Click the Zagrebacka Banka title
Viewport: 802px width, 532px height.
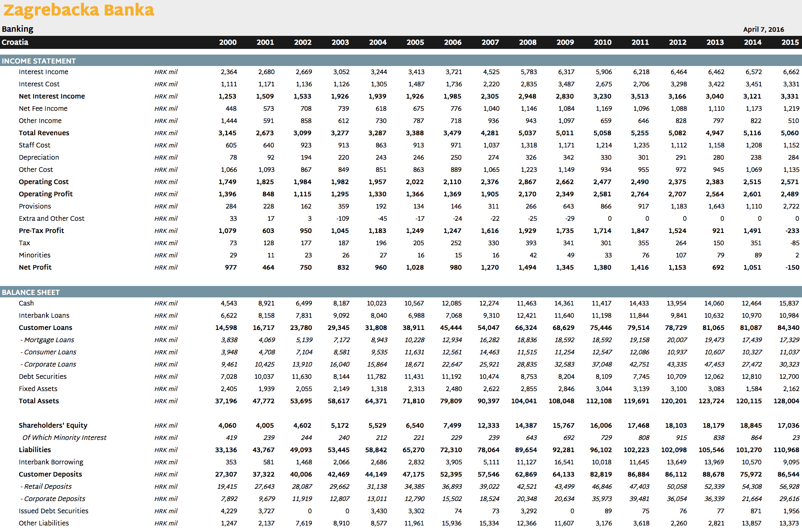[x=79, y=10]
